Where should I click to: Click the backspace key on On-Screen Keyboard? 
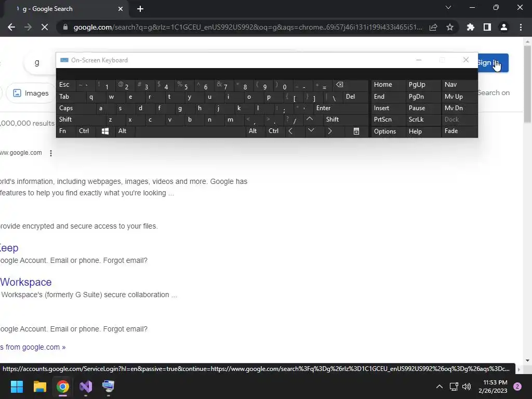[x=350, y=85]
